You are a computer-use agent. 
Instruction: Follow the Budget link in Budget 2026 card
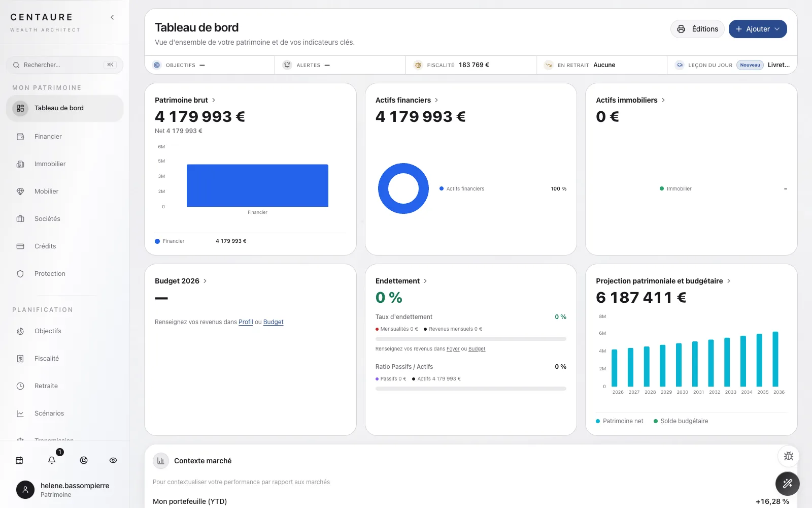tap(273, 322)
